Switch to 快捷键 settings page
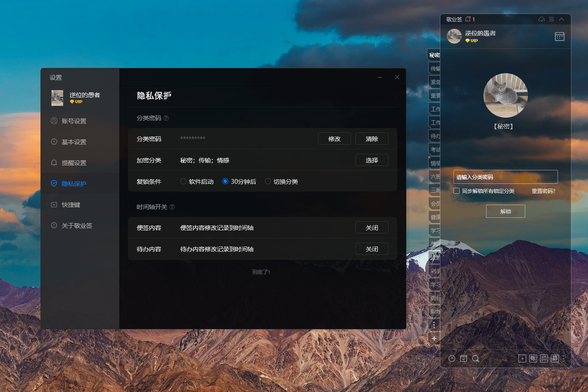588x392 pixels. (71, 205)
